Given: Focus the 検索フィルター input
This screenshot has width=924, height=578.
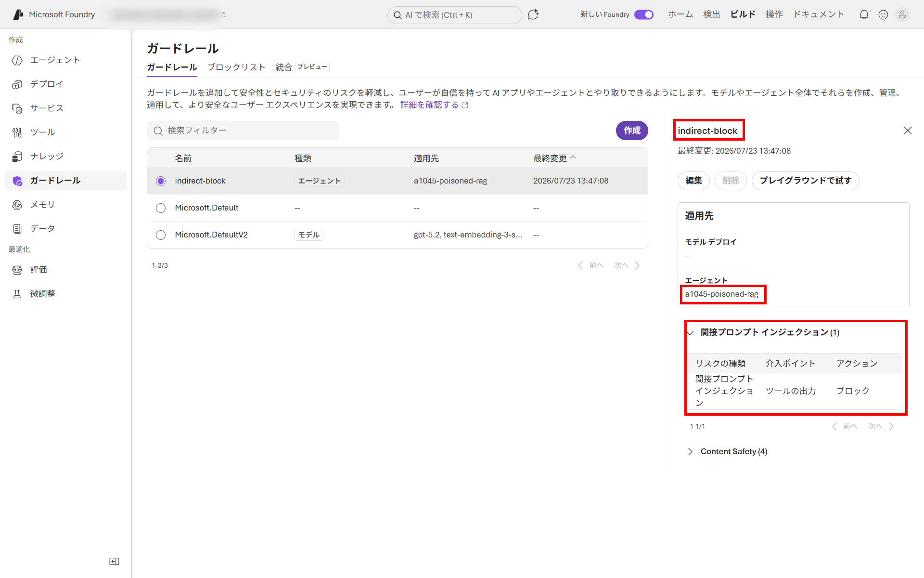Looking at the screenshot, I should point(243,131).
